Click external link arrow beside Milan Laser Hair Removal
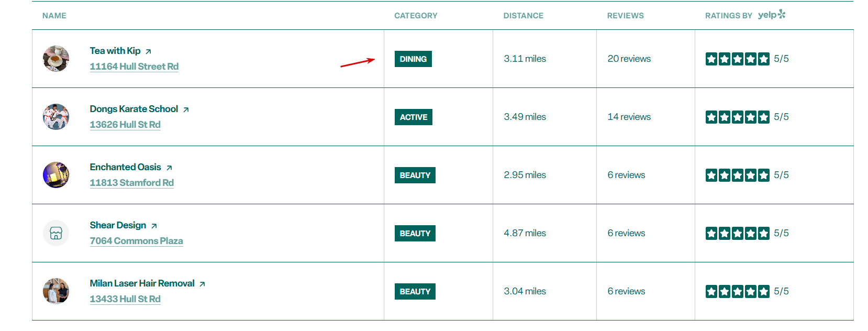 pos(202,284)
